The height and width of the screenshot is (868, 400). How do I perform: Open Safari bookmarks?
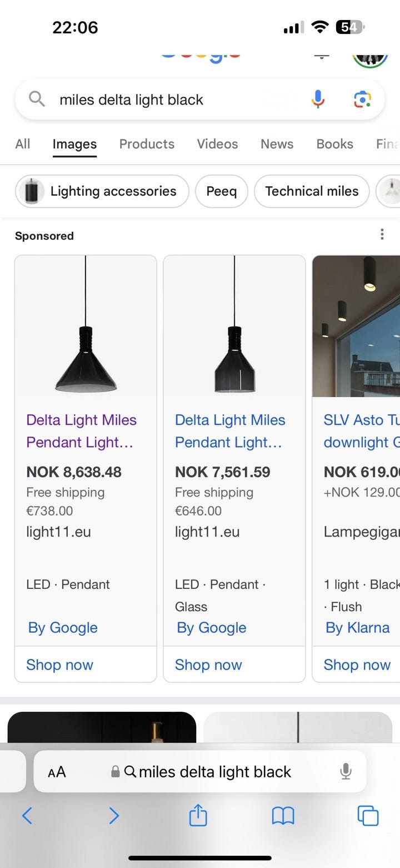point(283,816)
